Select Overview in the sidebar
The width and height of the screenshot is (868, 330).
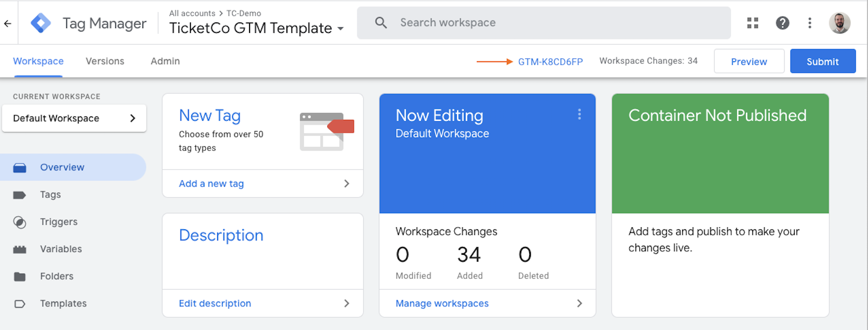pyautogui.click(x=73, y=167)
